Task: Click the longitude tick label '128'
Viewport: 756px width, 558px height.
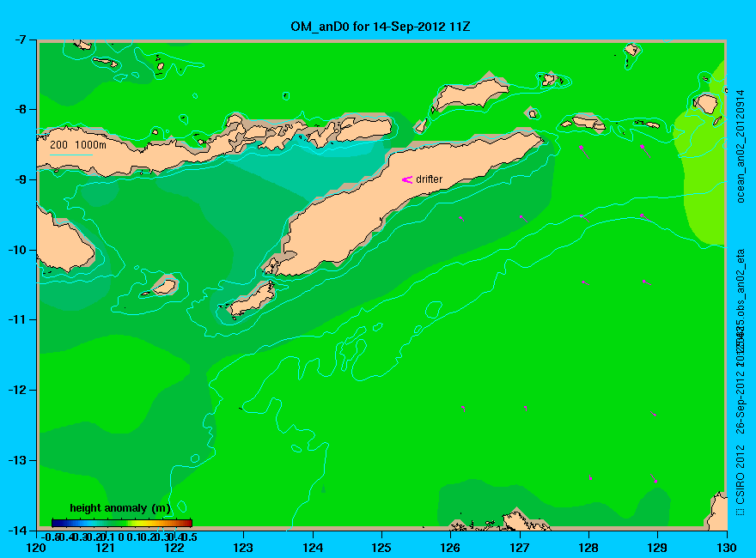Action: (x=588, y=548)
